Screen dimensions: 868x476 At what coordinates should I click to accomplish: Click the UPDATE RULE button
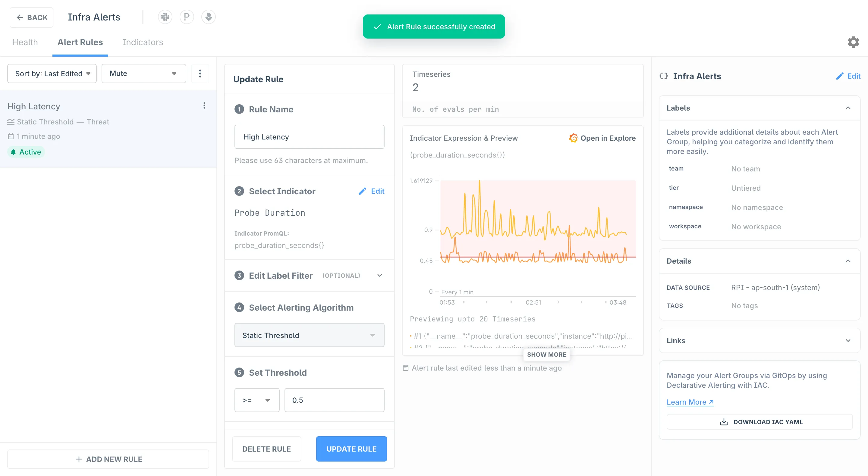[x=351, y=449]
